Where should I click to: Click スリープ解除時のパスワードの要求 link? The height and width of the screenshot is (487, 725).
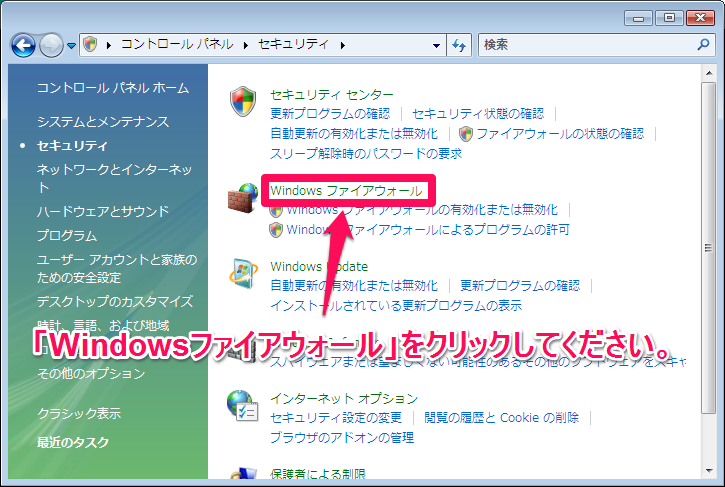point(366,154)
